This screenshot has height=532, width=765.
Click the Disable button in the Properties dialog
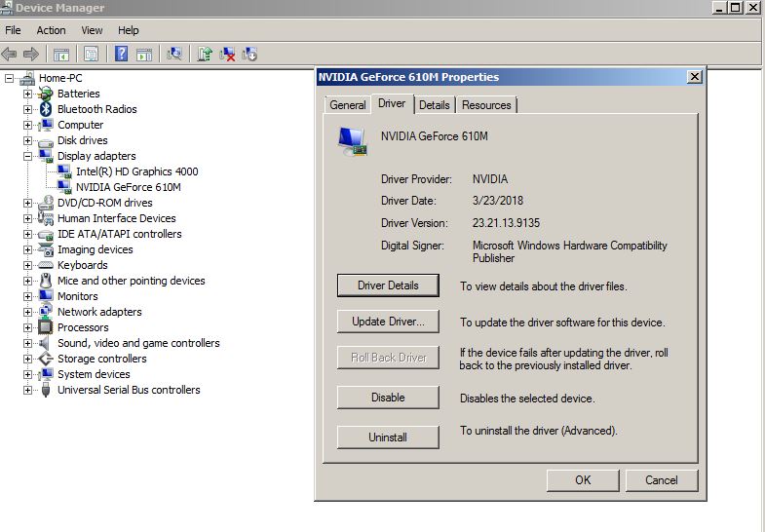click(388, 398)
